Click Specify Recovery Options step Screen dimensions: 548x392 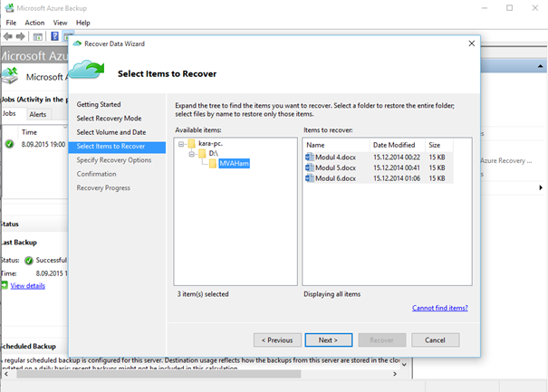click(114, 160)
